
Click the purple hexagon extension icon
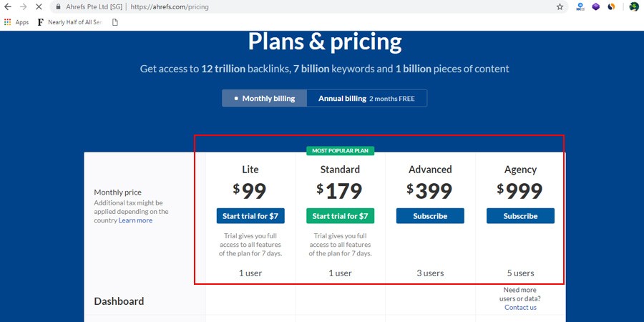[x=595, y=6]
